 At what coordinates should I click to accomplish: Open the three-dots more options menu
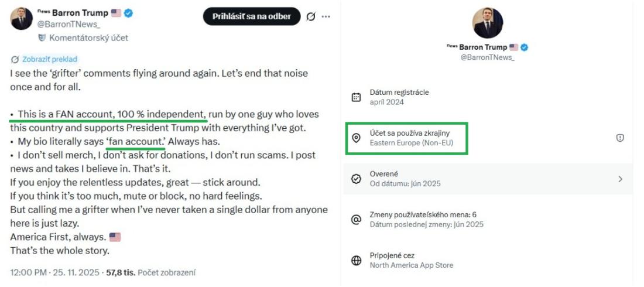326,16
